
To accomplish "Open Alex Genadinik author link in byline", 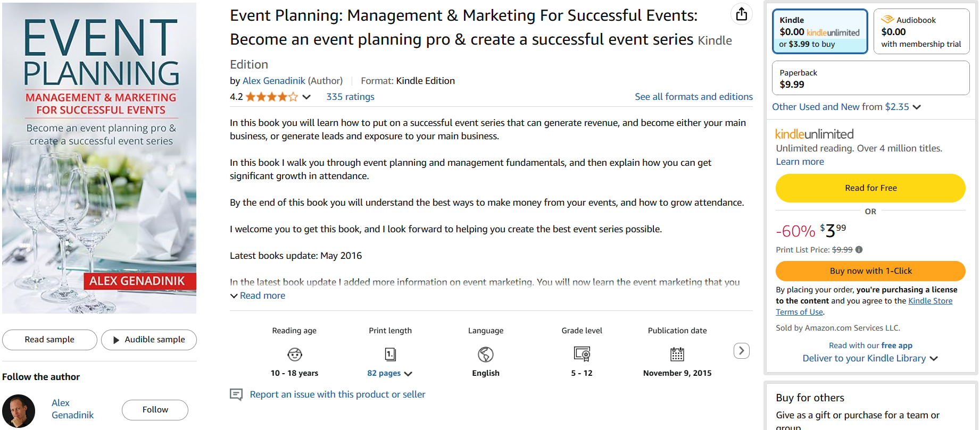I will [274, 81].
